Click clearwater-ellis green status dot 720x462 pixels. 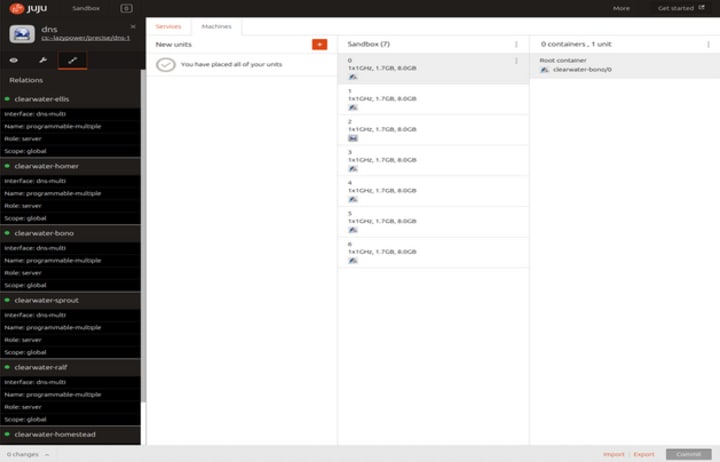pos(7,99)
